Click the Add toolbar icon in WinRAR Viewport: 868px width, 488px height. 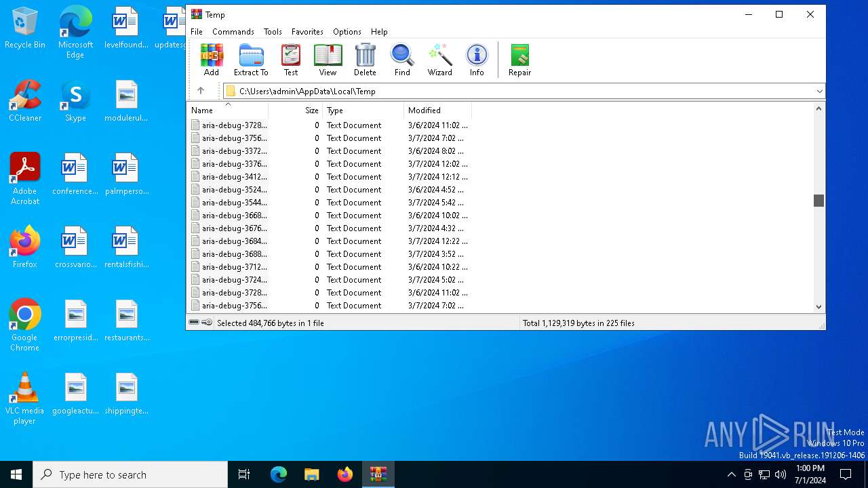pyautogui.click(x=212, y=60)
